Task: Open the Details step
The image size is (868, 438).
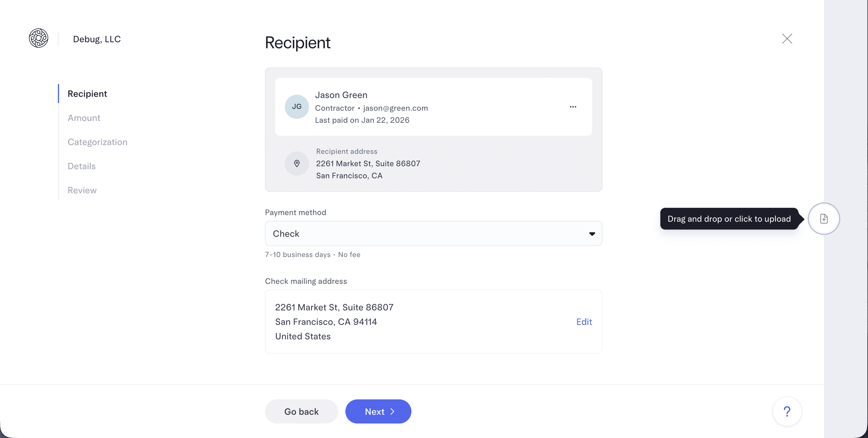Action: [82, 166]
